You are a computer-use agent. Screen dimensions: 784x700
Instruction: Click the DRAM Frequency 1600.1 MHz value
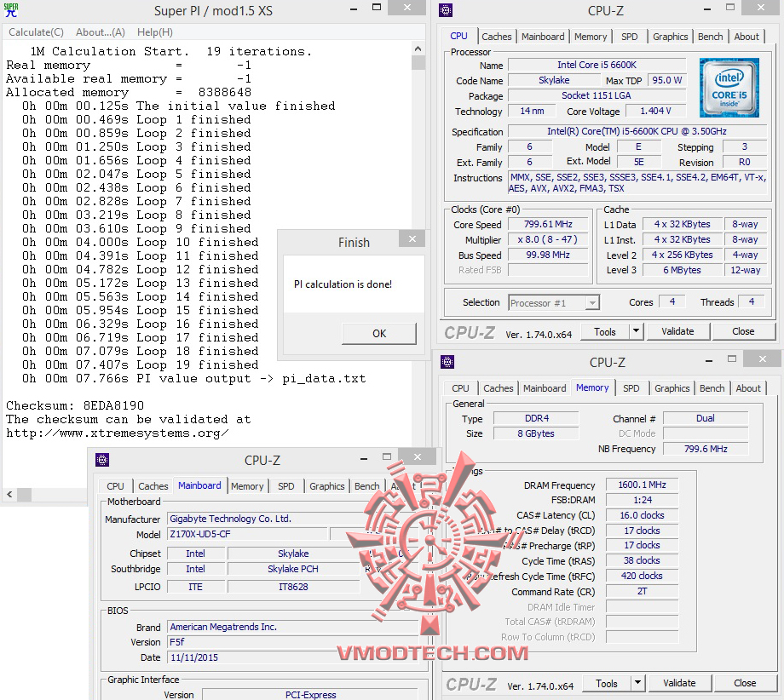(x=642, y=485)
